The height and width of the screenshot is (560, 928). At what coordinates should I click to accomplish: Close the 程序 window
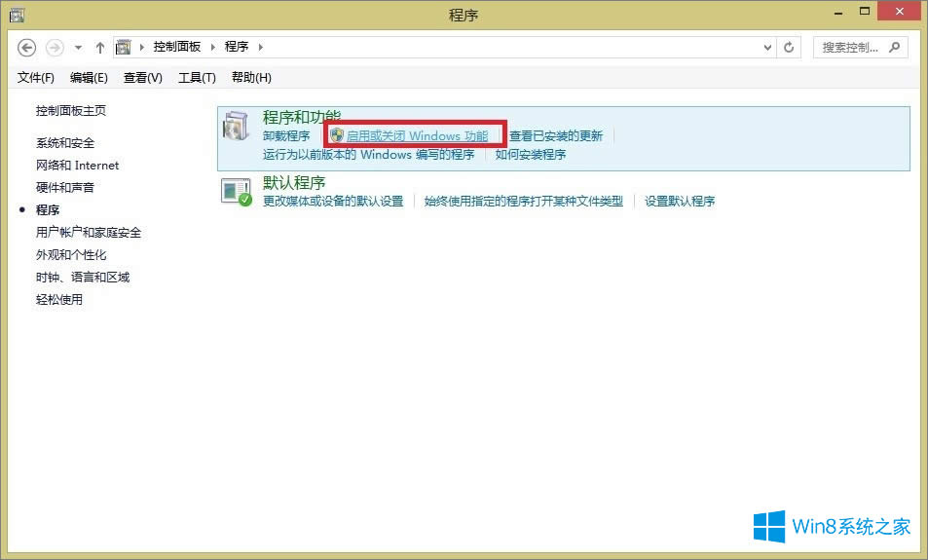coord(900,12)
